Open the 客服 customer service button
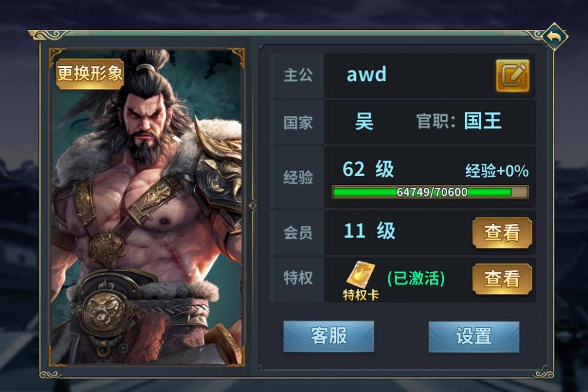 point(328,336)
